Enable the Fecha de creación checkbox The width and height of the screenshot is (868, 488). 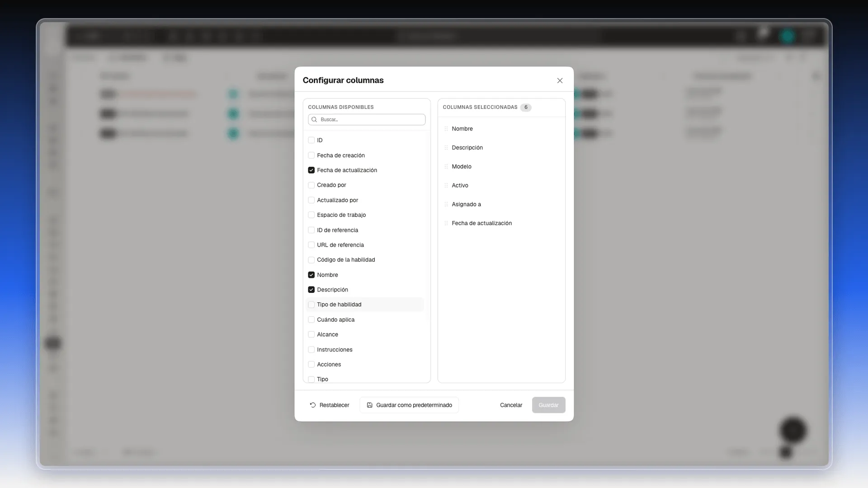[311, 155]
